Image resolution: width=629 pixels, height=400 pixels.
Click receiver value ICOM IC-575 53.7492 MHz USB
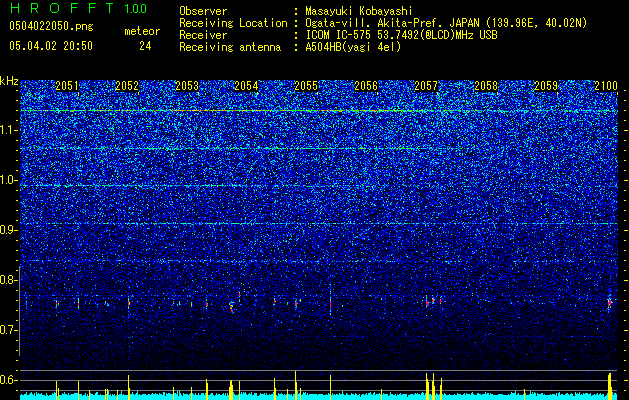(x=401, y=35)
